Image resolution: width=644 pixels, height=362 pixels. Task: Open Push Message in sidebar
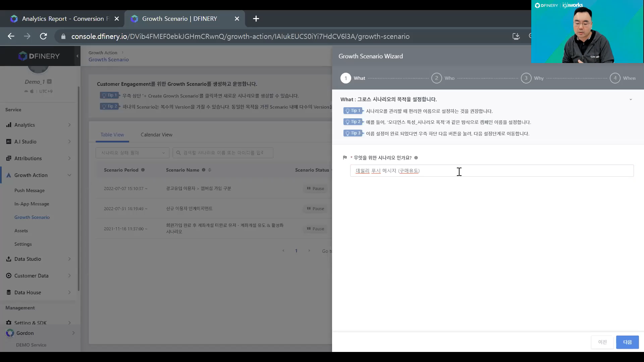pyautogui.click(x=30, y=190)
